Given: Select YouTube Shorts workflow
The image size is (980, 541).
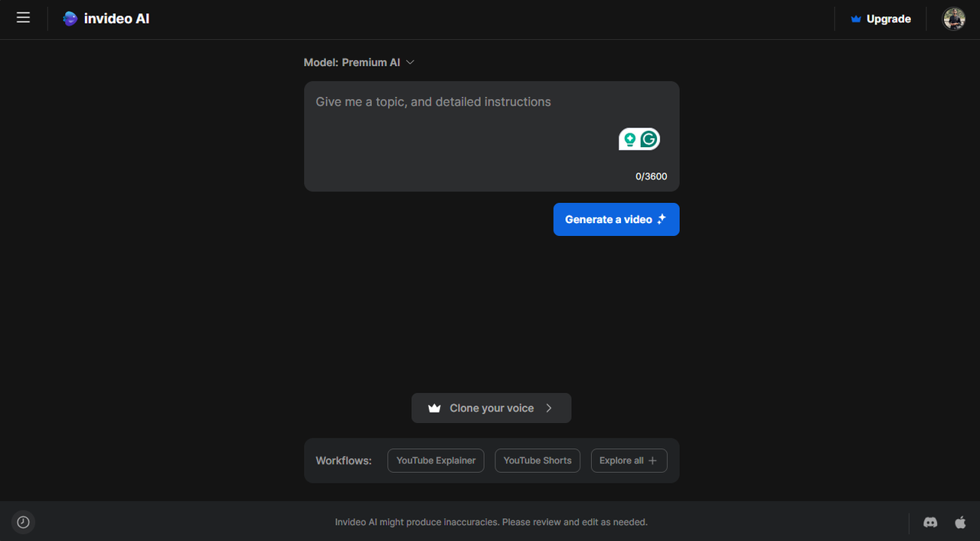Looking at the screenshot, I should click(537, 461).
